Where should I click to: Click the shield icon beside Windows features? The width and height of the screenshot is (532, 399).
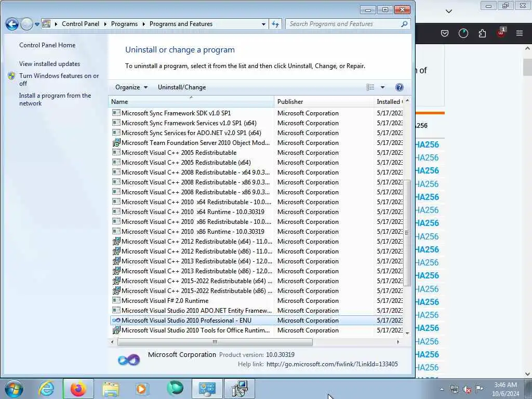point(11,75)
